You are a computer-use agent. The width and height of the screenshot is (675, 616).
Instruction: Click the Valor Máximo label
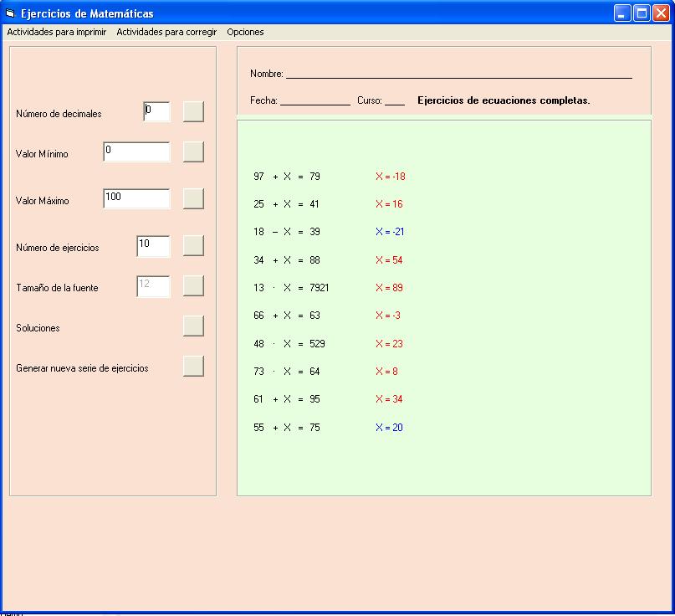pyautogui.click(x=42, y=201)
